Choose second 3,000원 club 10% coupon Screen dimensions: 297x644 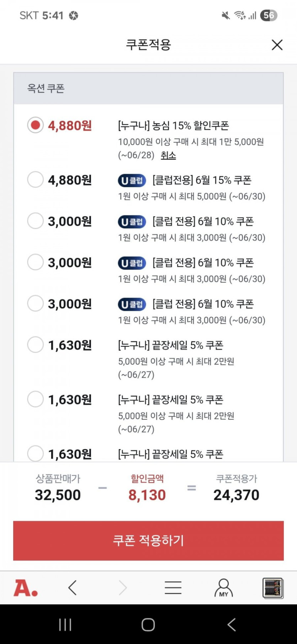click(36, 262)
